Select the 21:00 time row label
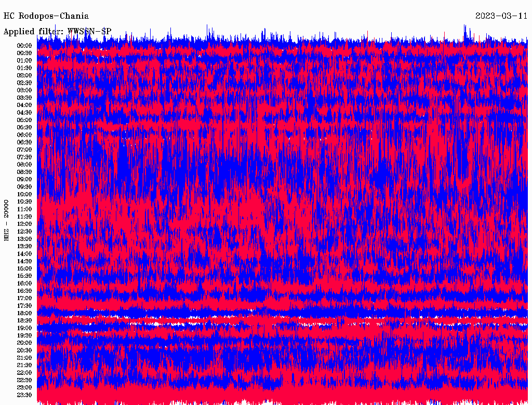 (24, 358)
